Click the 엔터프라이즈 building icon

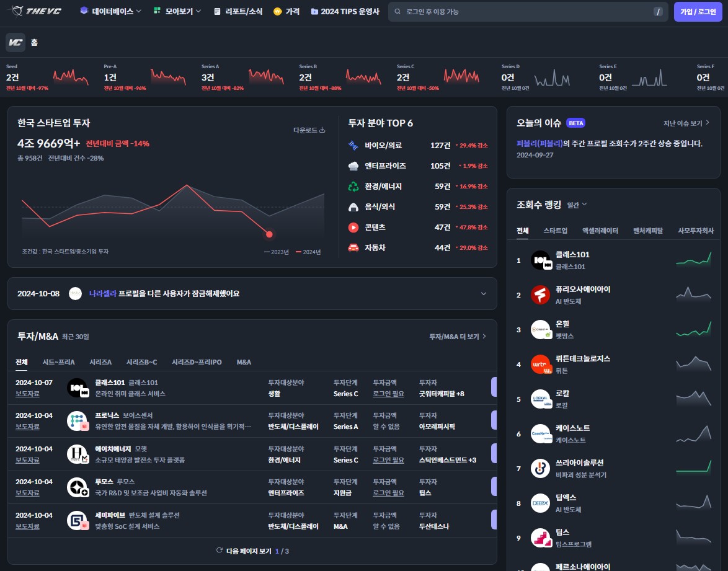click(353, 166)
